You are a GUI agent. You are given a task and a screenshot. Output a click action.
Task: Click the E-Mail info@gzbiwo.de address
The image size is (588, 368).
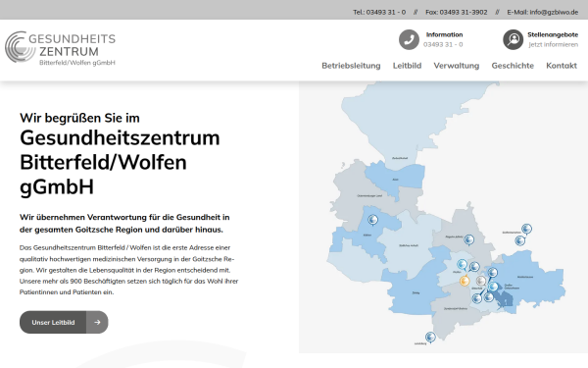[543, 12]
